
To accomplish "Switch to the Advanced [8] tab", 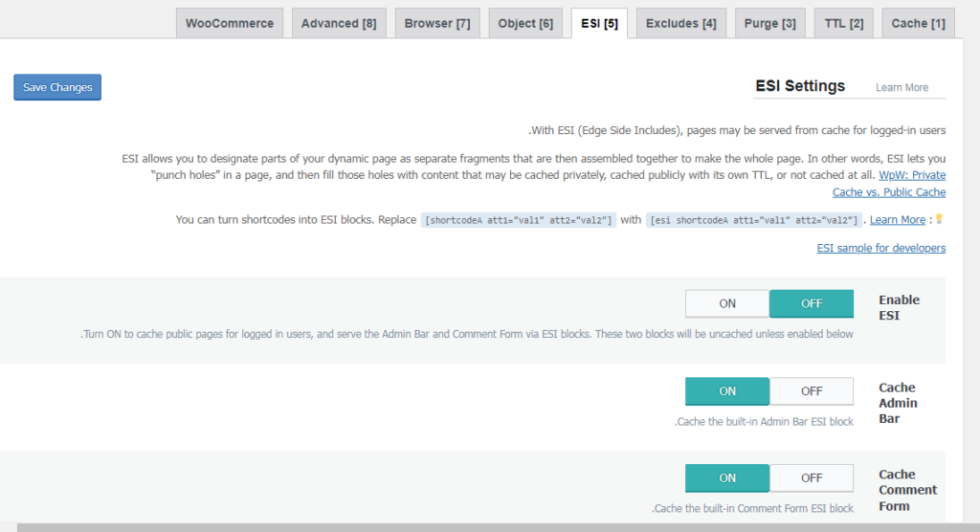I will (x=339, y=24).
